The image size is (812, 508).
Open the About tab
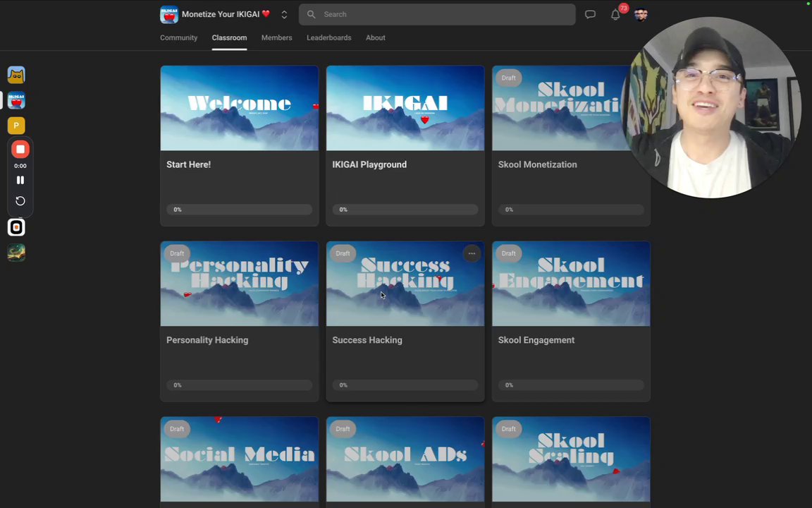pos(376,38)
